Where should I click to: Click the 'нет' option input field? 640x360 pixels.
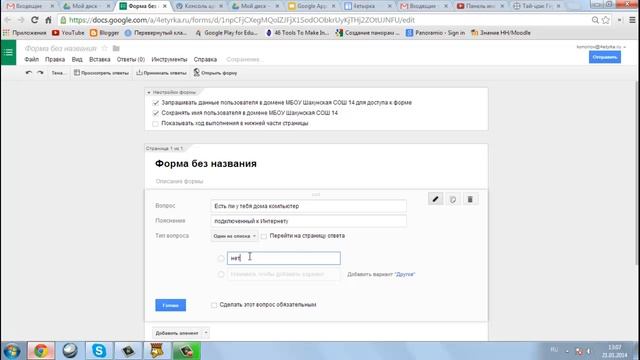[x=284, y=258]
